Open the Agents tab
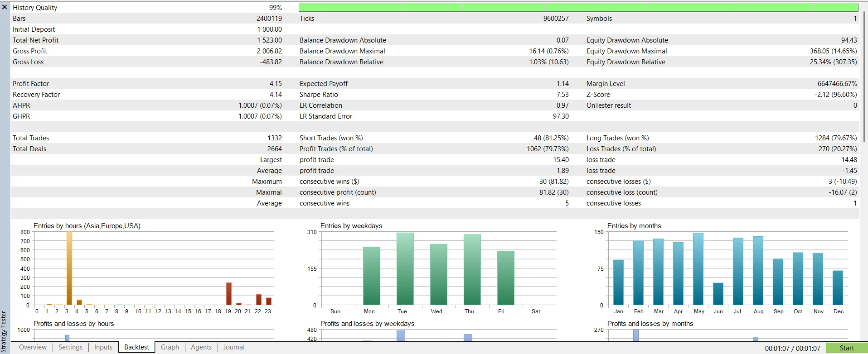The image size is (868, 354). coord(201,347)
